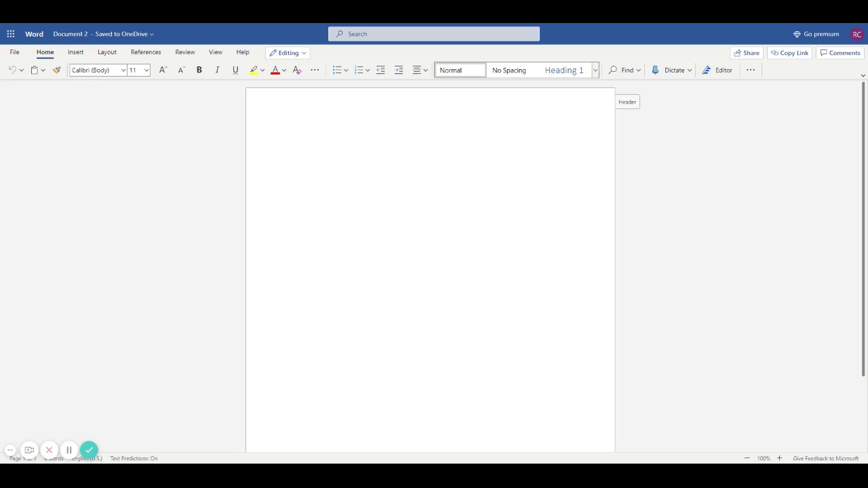868x488 pixels.
Task: Toggle the bulleted list
Action: pos(337,70)
